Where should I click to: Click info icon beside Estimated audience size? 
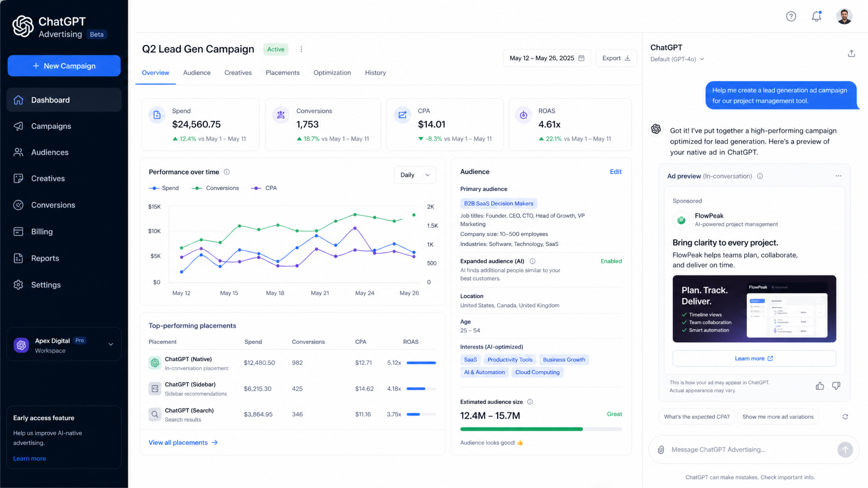pos(530,402)
